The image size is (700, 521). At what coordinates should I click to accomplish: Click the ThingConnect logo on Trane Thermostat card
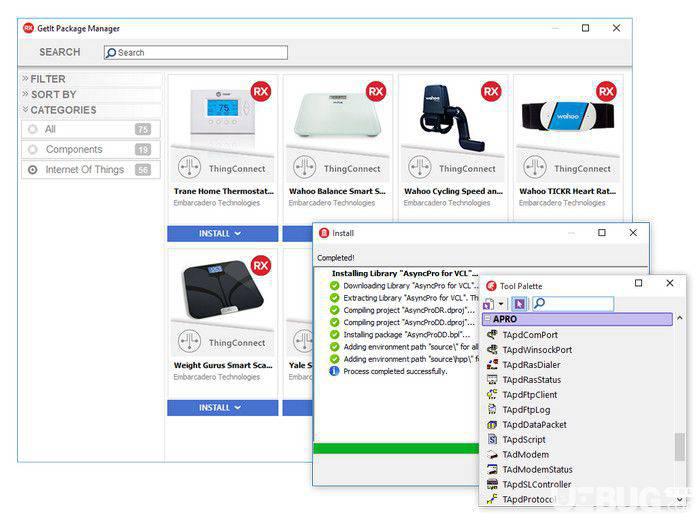(x=189, y=167)
